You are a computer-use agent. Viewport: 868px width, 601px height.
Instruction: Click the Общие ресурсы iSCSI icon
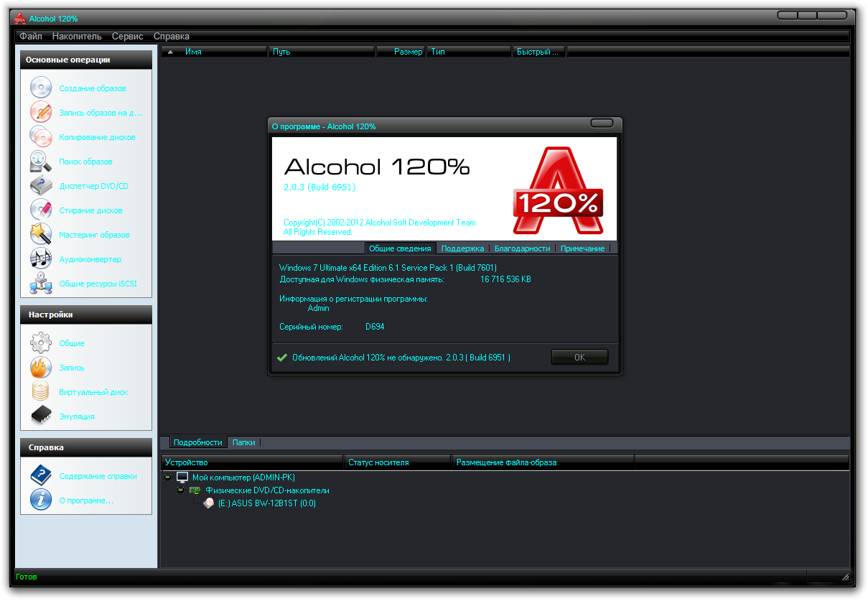[40, 283]
